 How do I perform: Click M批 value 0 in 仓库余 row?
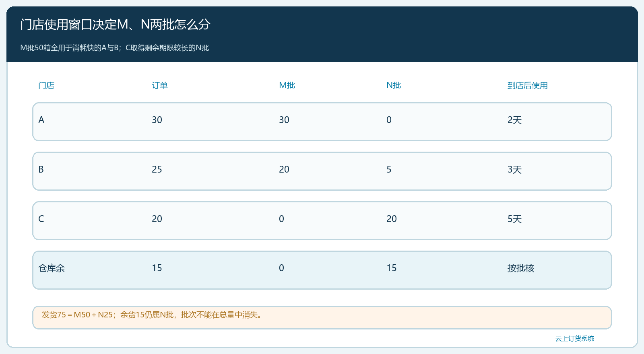pos(281,268)
